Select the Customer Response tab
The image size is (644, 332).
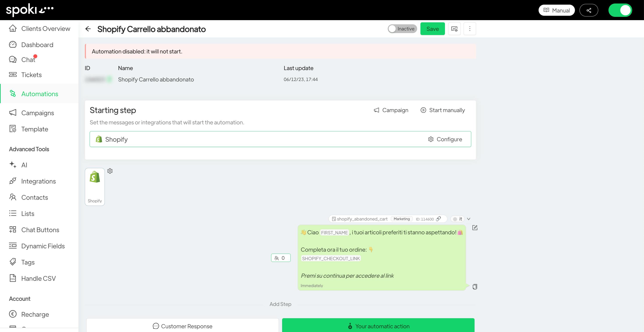point(183,325)
